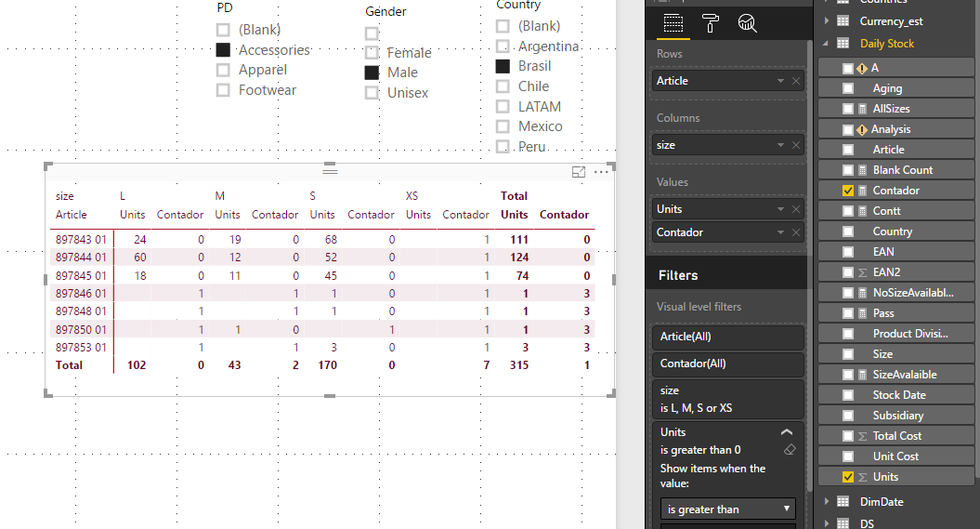Image resolution: width=980 pixels, height=529 pixels.
Task: Open Article dropdown arrow in Rows
Action: [x=780, y=81]
